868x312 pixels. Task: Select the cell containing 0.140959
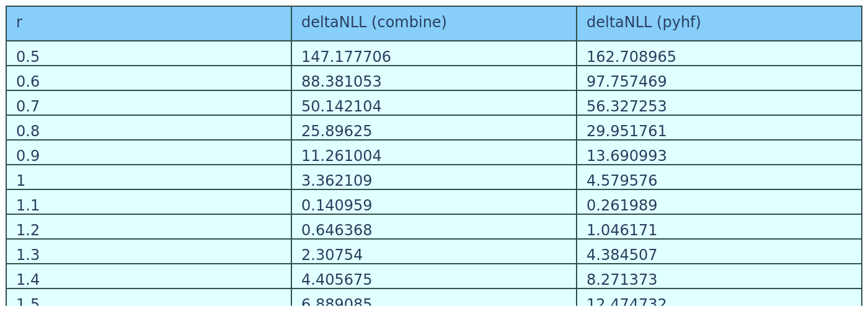pyautogui.click(x=434, y=202)
